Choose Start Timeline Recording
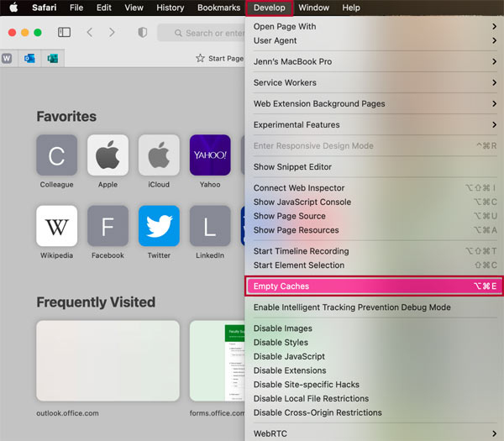504x441 pixels. (x=374, y=251)
